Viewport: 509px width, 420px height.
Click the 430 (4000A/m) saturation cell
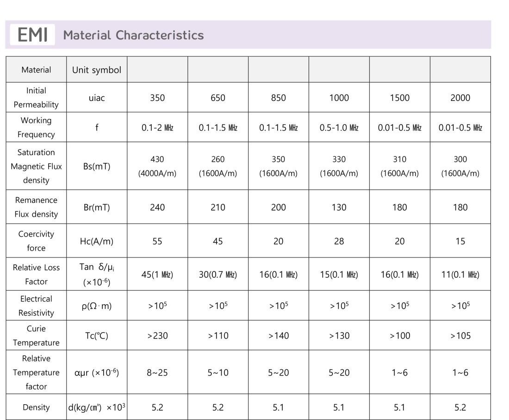click(x=157, y=166)
